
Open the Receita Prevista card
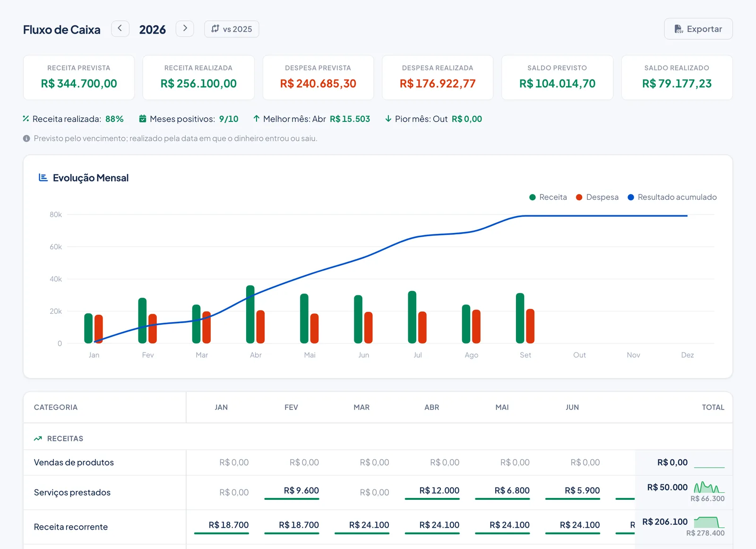(79, 77)
